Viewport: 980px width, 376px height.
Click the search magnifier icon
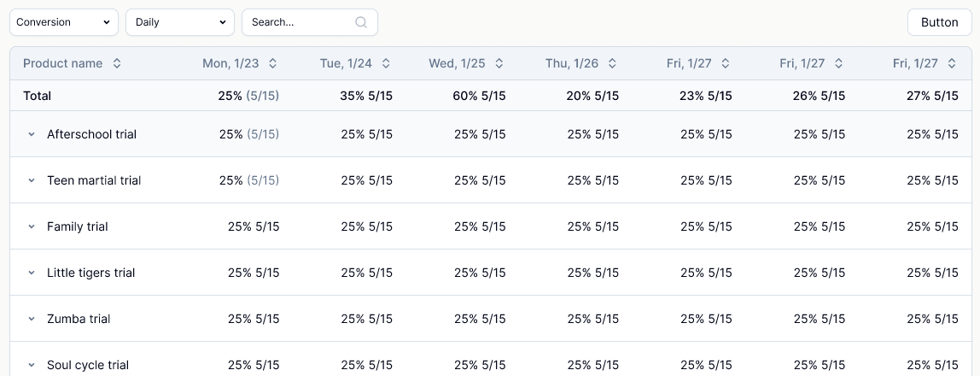[361, 22]
